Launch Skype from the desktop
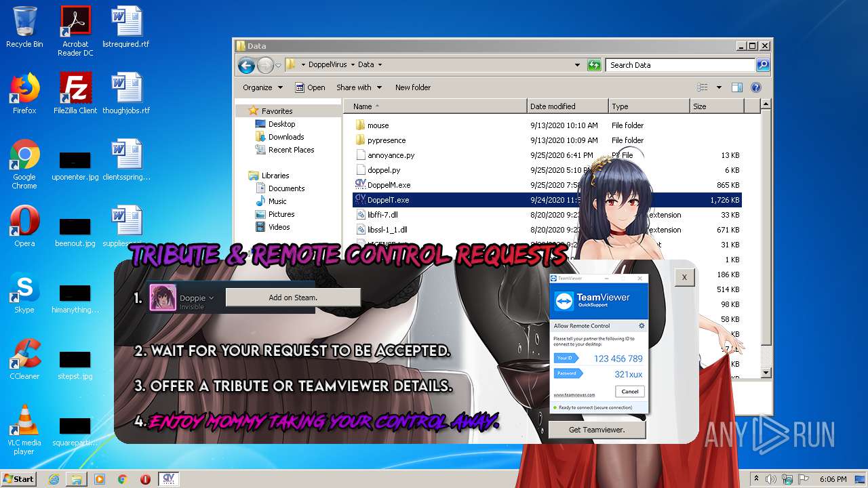 (24, 293)
